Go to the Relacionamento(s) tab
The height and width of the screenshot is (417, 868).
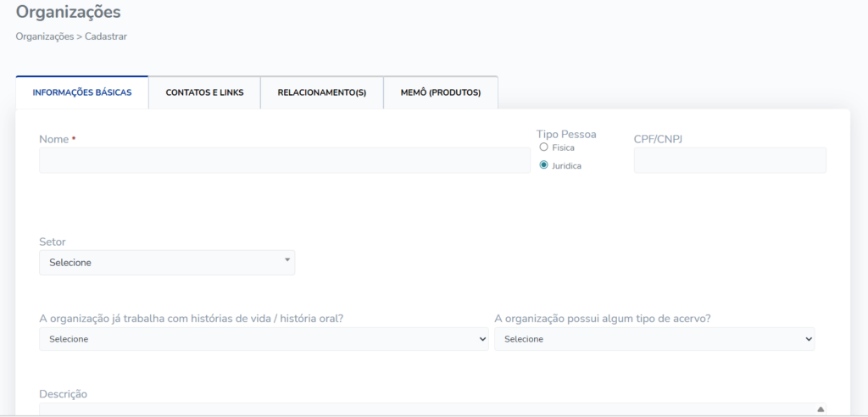321,92
